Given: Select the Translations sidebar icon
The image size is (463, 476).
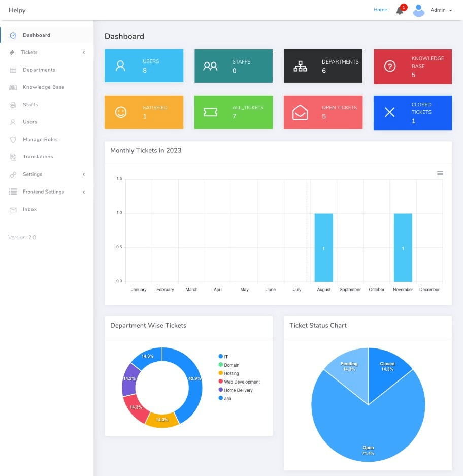Looking at the screenshot, I should pos(13,157).
